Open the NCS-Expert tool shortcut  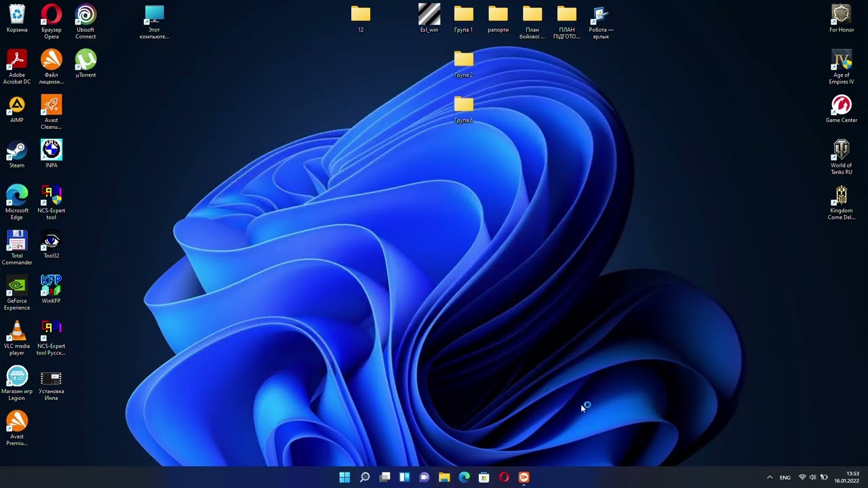[52, 203]
